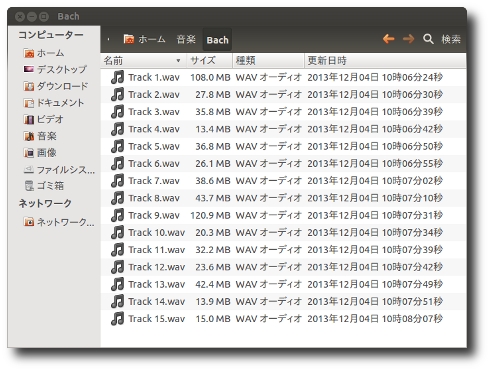Sort files by 更新日時 column

[385, 61]
